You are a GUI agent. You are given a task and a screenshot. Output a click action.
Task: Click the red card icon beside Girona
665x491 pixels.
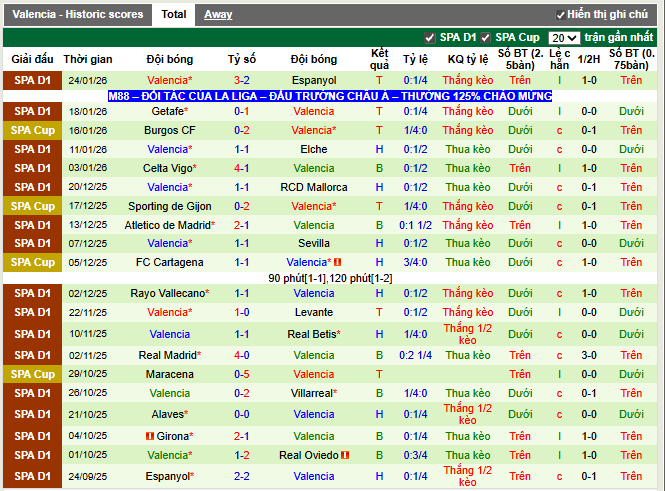click(150, 436)
